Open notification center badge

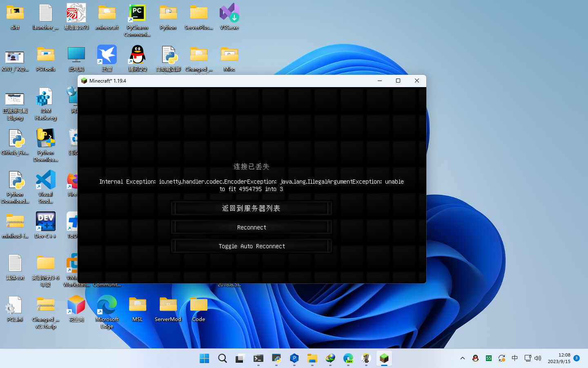coord(577,358)
